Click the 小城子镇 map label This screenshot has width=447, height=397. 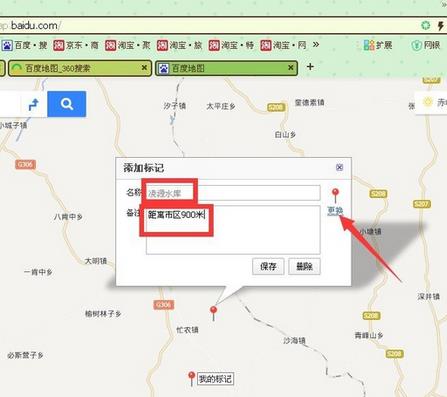13,126
